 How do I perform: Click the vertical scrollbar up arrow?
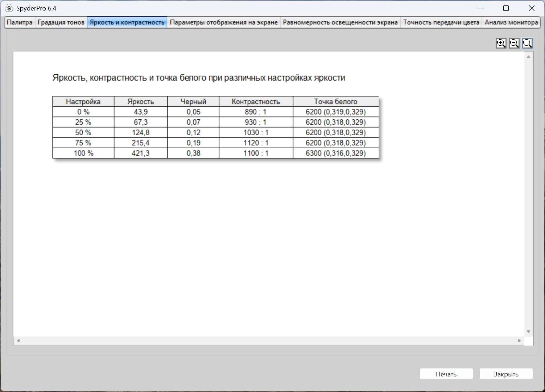(529, 57)
